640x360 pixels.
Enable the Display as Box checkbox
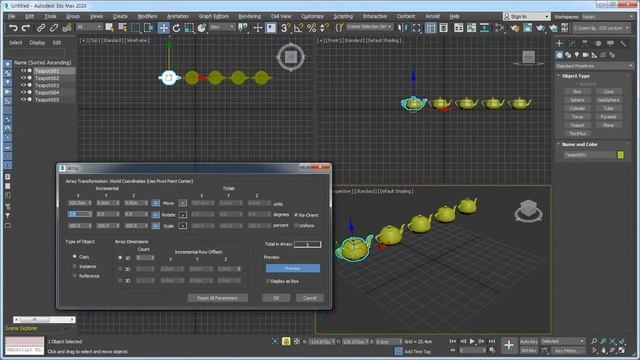(268, 281)
